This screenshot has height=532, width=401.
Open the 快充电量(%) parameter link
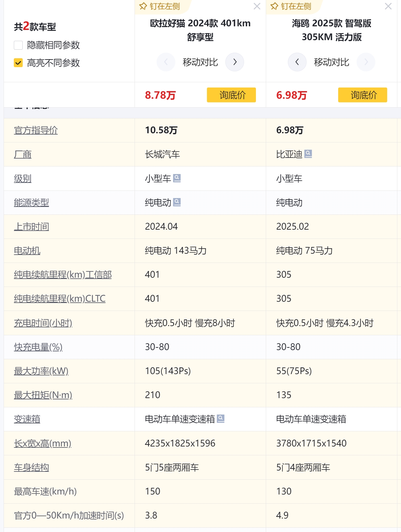38,347
